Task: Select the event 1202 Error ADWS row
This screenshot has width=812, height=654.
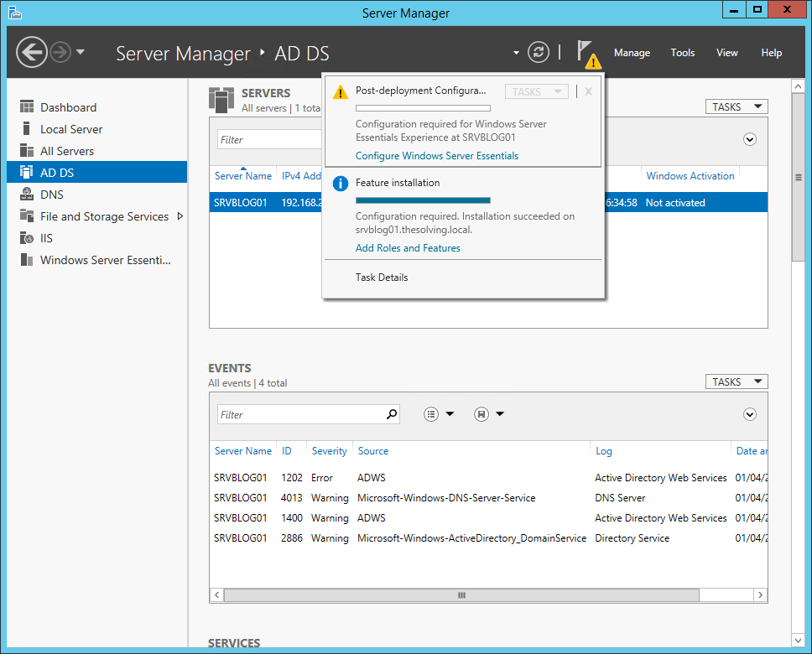Action: coord(488,477)
